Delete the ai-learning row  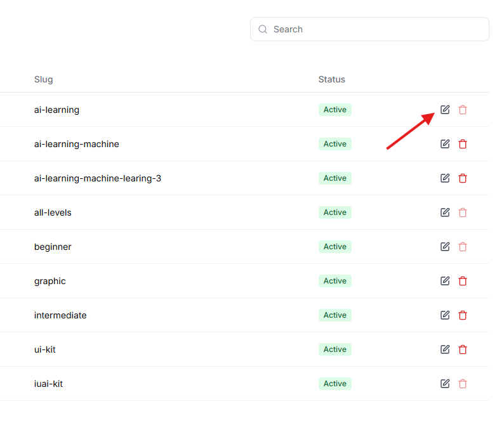click(x=463, y=110)
